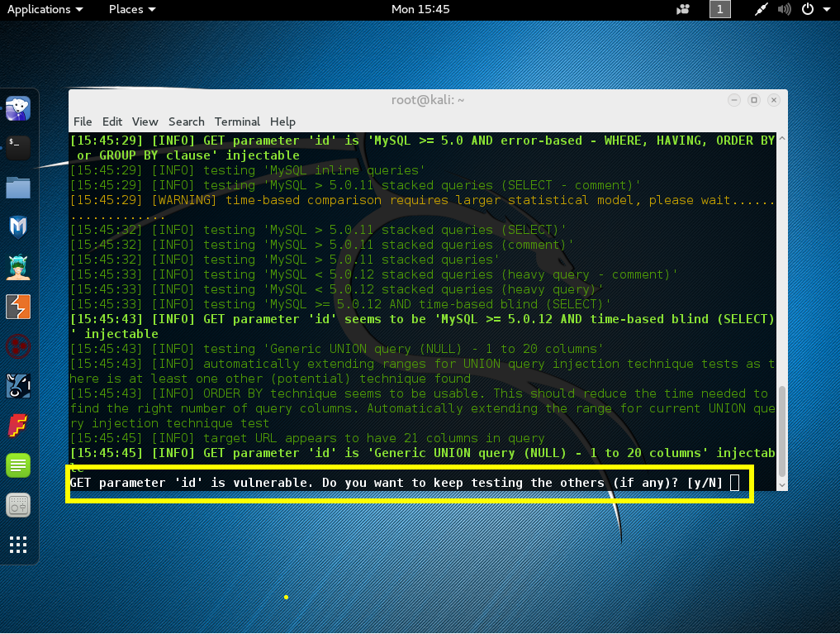Click the 'Generic UNION query (NULL)' testing line
Screen dimensions: 840x634
coord(336,348)
